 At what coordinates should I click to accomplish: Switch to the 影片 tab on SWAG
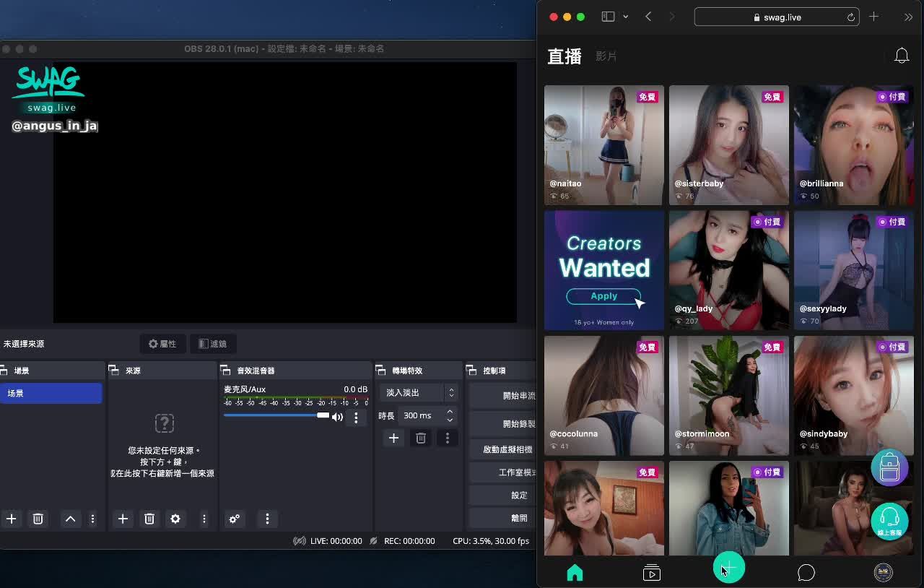pos(606,56)
